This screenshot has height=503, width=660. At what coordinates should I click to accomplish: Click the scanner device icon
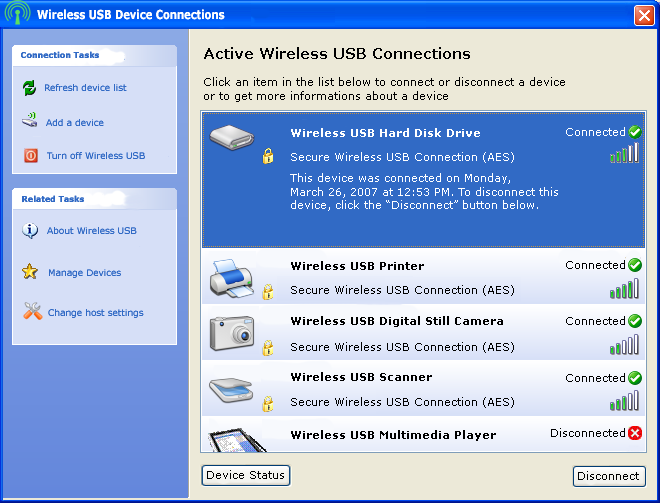pos(231,390)
